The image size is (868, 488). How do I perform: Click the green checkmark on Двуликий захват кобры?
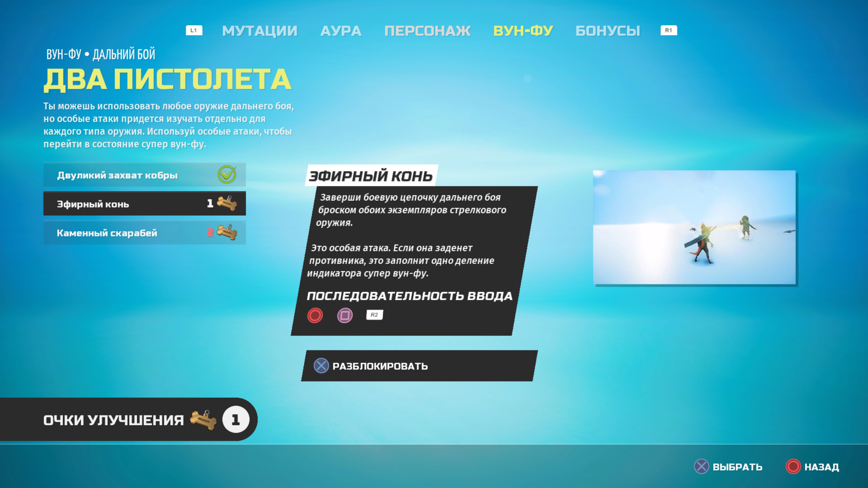point(227,174)
